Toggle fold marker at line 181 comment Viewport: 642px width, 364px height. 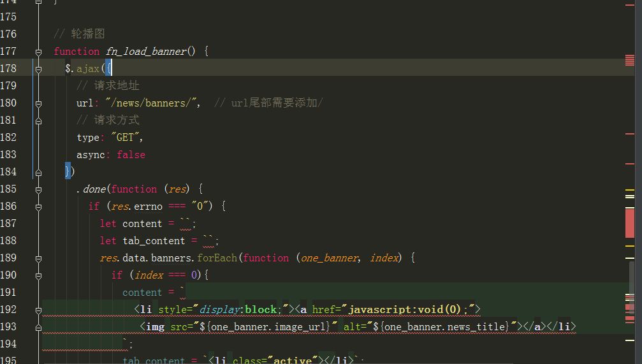click(x=38, y=121)
